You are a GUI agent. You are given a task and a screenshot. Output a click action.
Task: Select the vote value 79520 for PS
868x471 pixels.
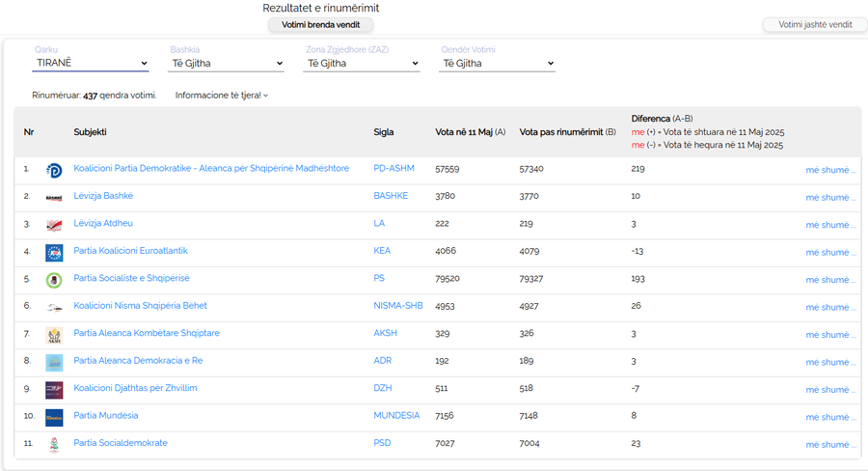(448, 279)
